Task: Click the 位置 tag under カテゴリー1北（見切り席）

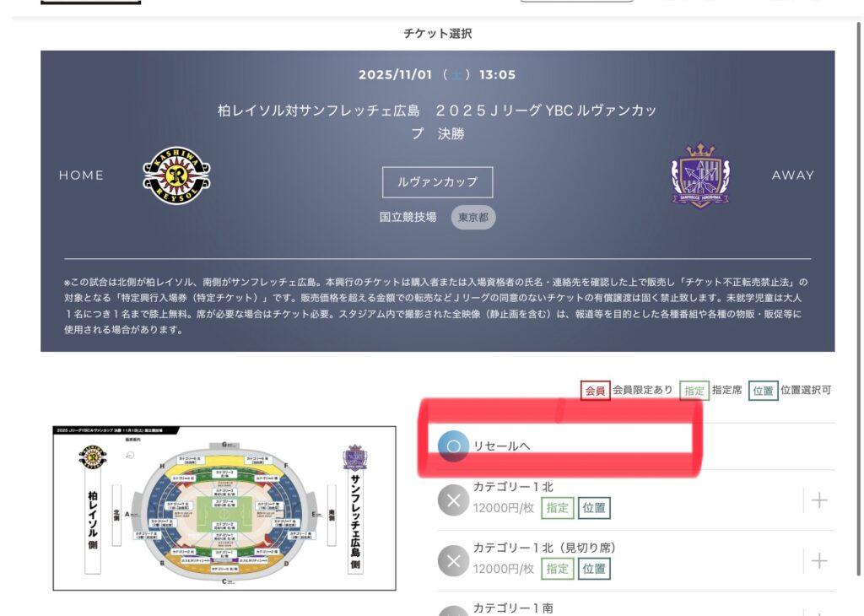Action: [x=594, y=569]
